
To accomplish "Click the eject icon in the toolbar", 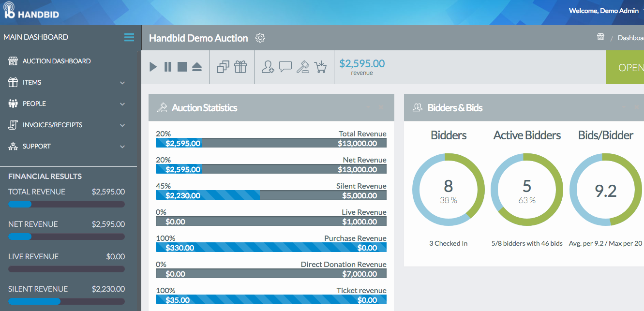I will (196, 67).
